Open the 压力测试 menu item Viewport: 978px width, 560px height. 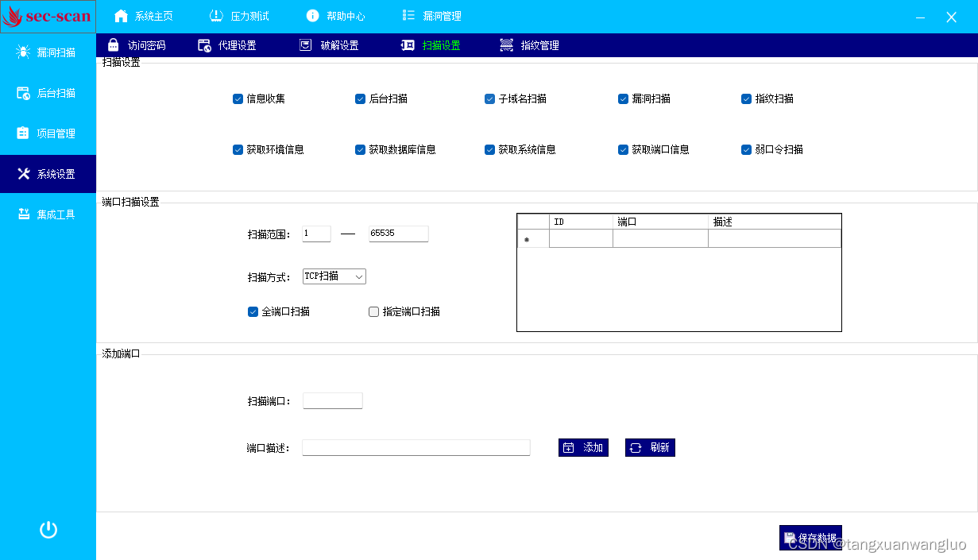pos(240,15)
